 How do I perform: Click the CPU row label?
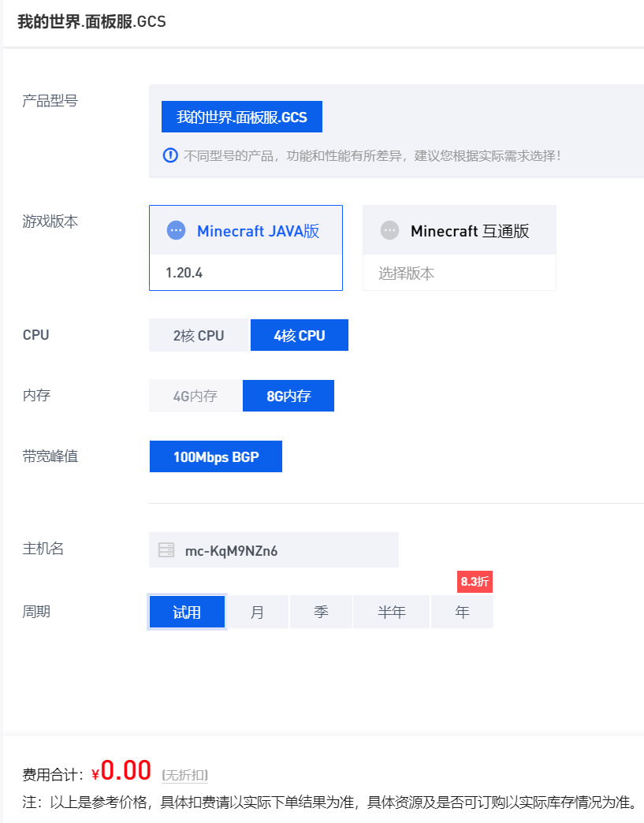coord(35,335)
